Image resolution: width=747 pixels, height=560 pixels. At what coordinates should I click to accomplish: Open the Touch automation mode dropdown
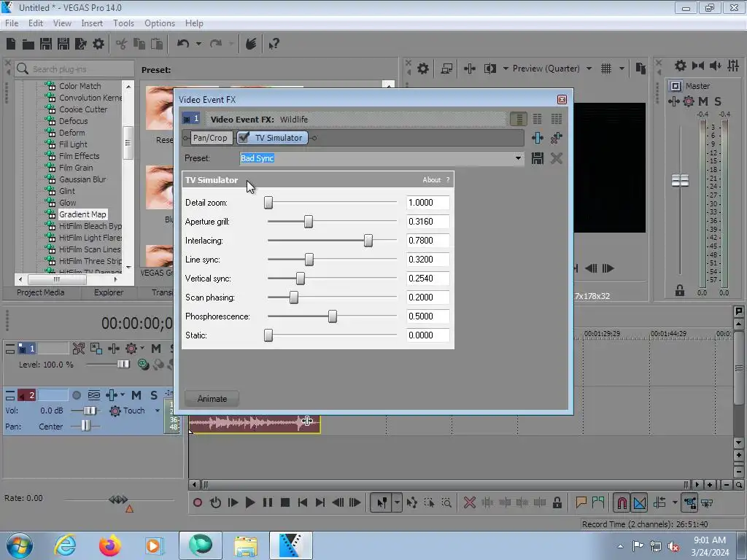158,411
